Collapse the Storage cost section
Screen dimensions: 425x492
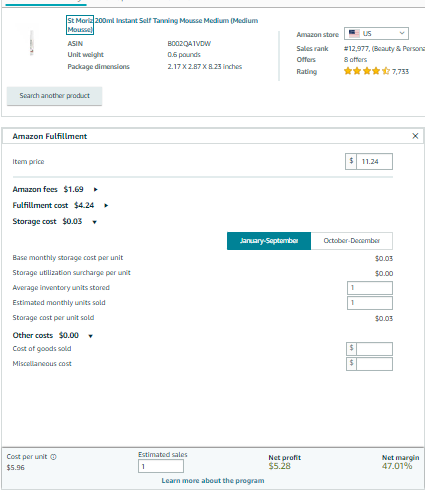95,222
